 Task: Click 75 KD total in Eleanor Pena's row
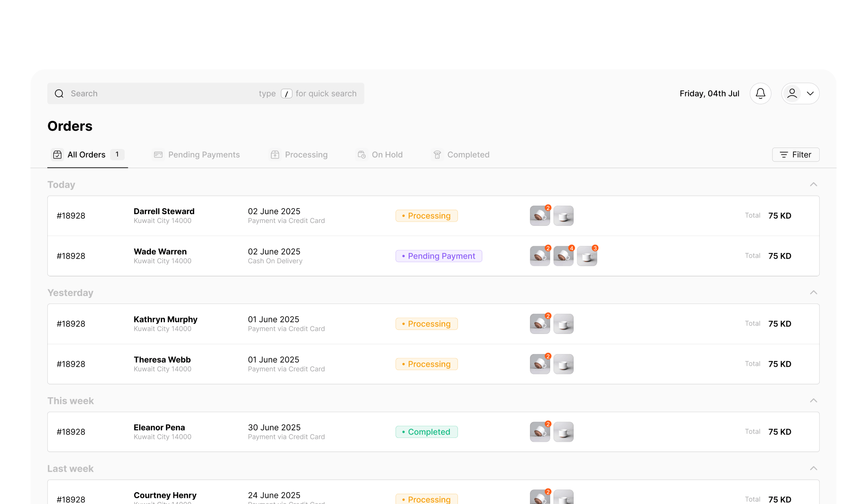click(780, 432)
